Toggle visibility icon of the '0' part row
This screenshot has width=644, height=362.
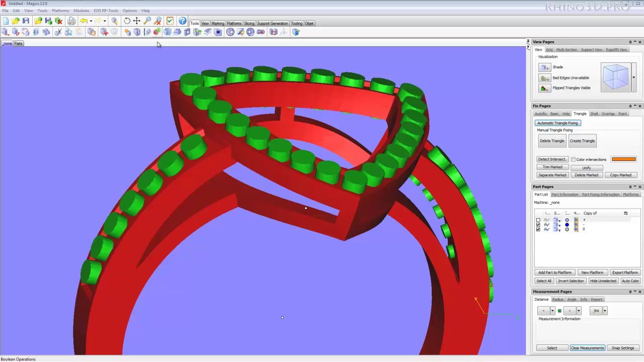click(546, 229)
